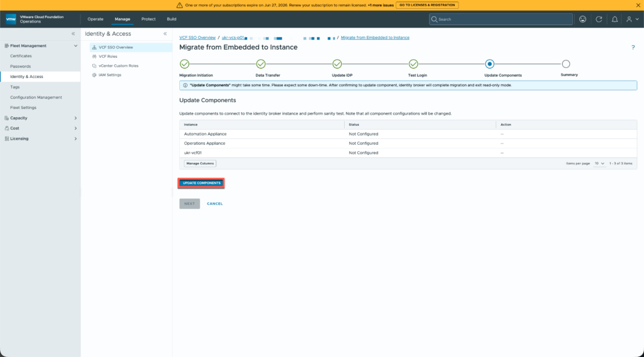Open vCenter Custom Roles item

click(x=118, y=66)
